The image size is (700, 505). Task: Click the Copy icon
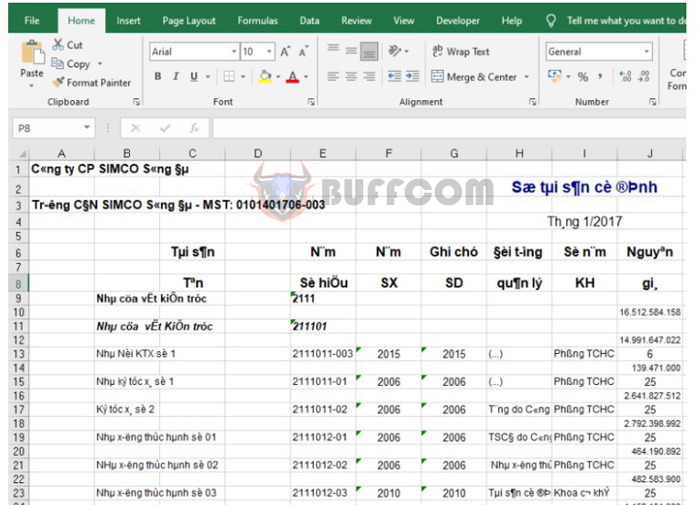pos(58,63)
